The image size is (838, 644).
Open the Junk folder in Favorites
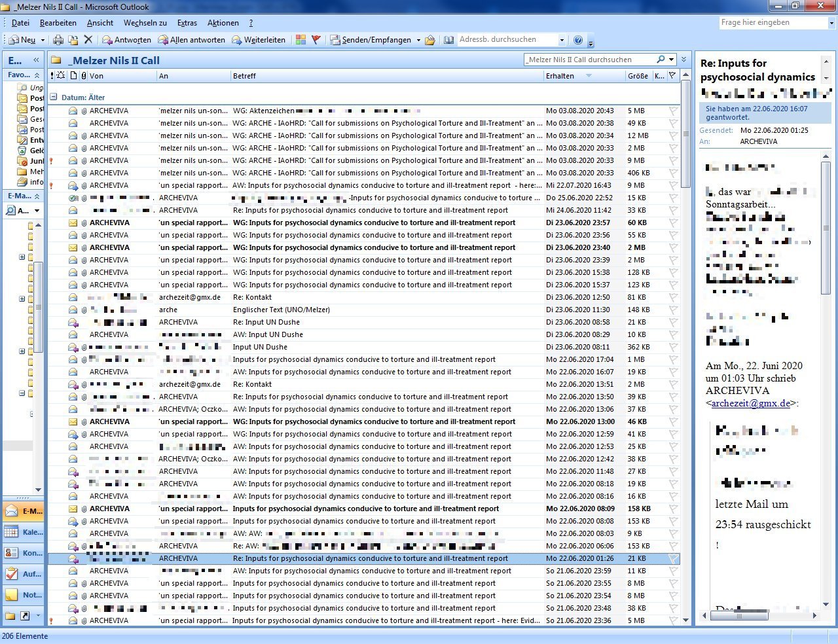pos(31,161)
